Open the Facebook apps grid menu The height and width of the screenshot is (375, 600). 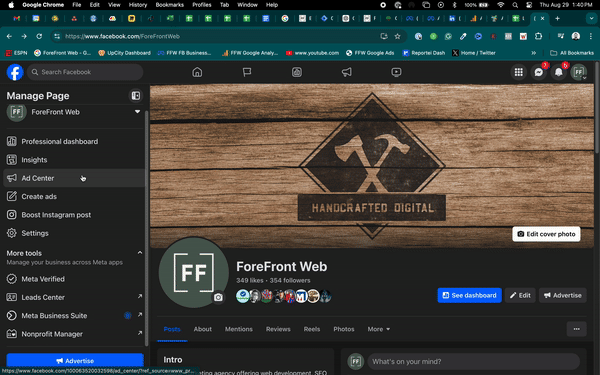[x=518, y=72]
